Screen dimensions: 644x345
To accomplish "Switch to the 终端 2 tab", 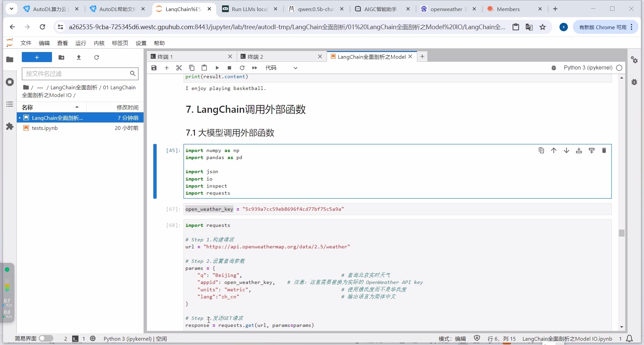I will [255, 57].
